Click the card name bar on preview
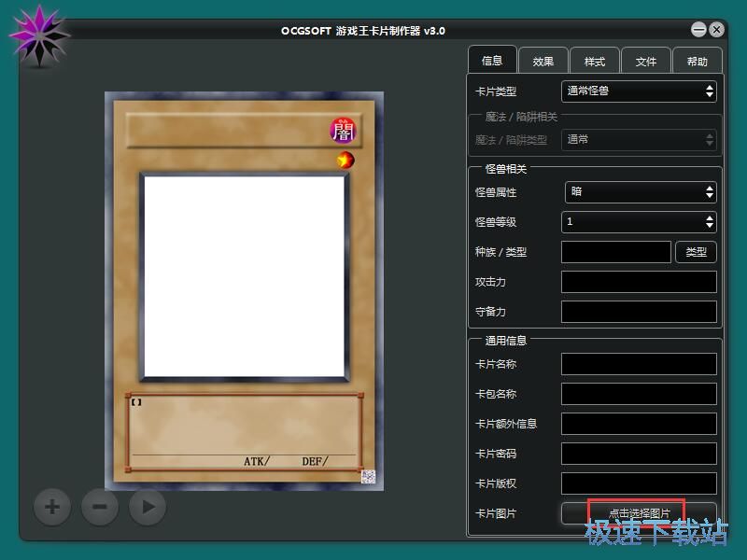The width and height of the screenshot is (747, 560). pyautogui.click(x=244, y=131)
